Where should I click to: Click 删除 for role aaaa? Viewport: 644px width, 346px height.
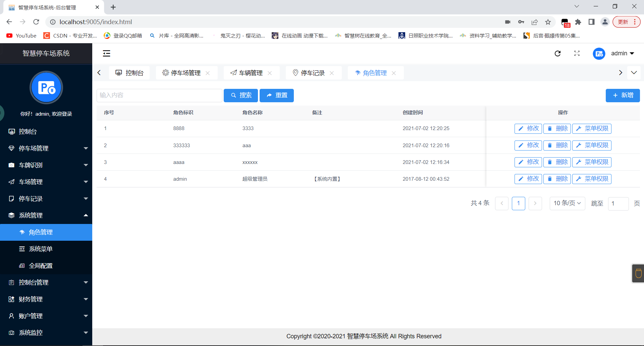(557, 162)
